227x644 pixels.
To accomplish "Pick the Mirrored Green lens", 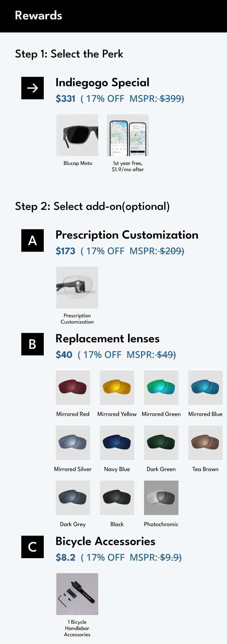I will tap(161, 388).
